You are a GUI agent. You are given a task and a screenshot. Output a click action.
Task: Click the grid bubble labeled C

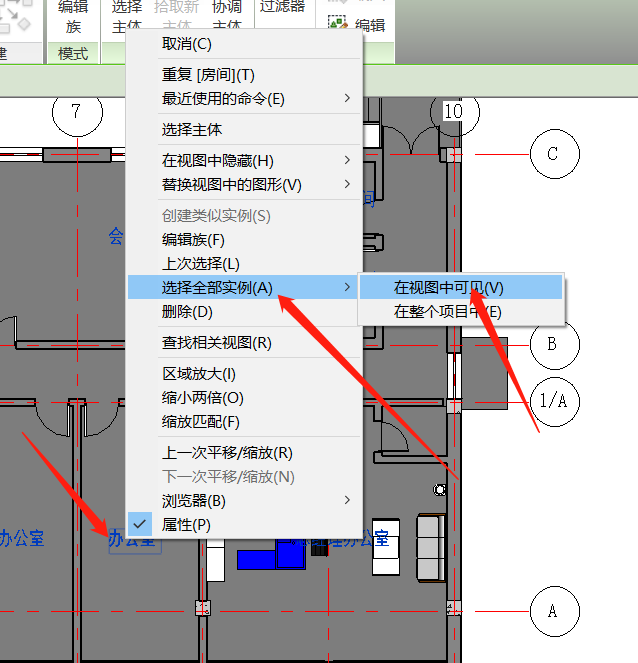pos(552,155)
